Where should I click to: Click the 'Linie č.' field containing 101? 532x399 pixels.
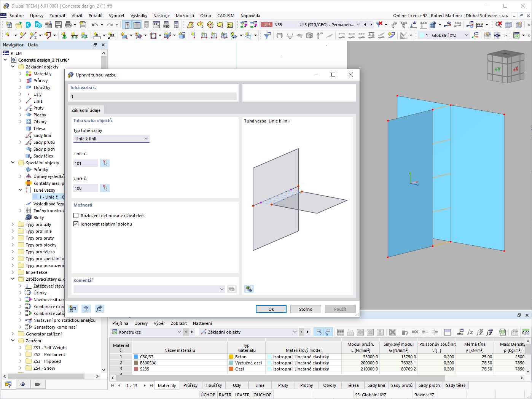(x=86, y=164)
